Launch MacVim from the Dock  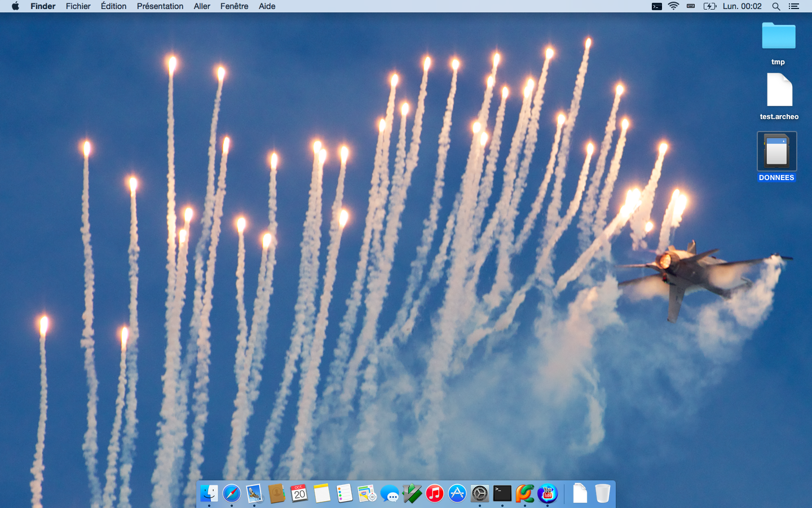(x=412, y=493)
